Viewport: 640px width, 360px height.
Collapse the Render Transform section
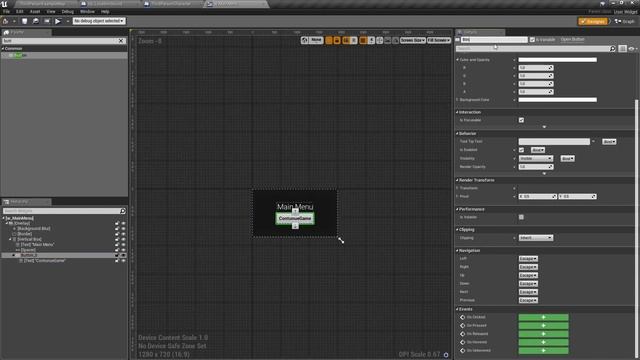(457, 180)
